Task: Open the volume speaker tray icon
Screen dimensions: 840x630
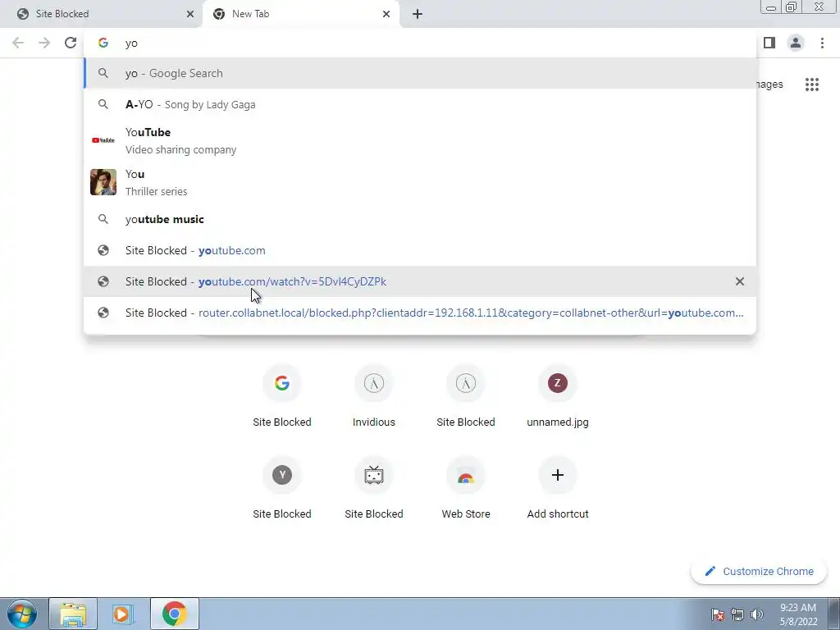Action: point(756,614)
